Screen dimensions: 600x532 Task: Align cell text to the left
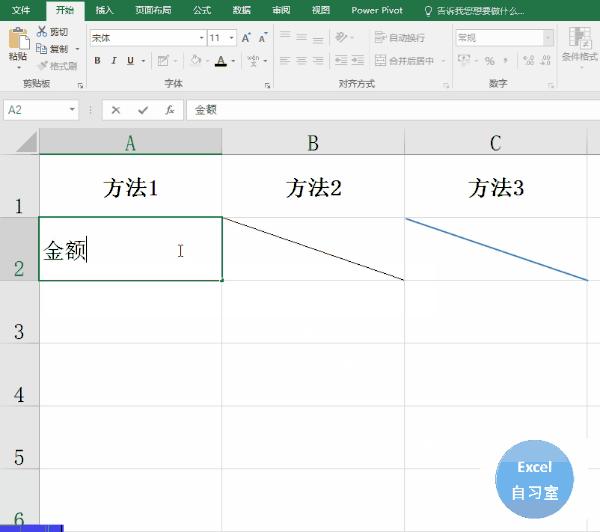click(285, 60)
